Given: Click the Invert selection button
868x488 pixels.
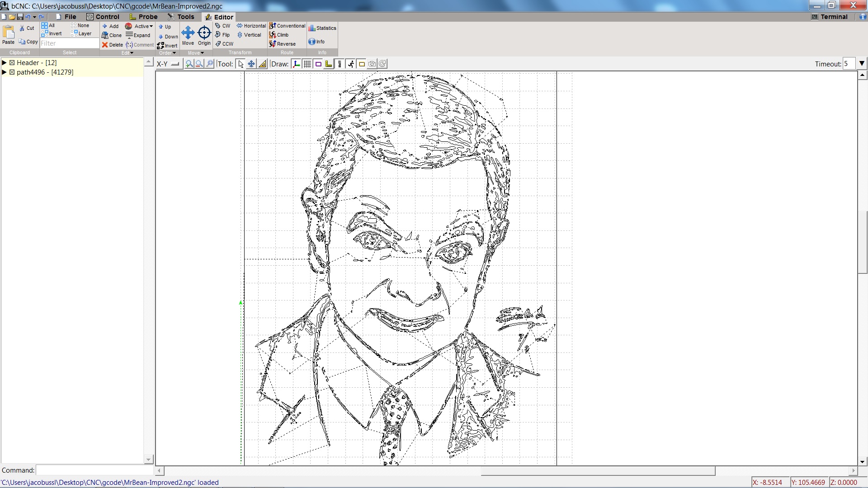Looking at the screenshot, I should pos(52,33).
